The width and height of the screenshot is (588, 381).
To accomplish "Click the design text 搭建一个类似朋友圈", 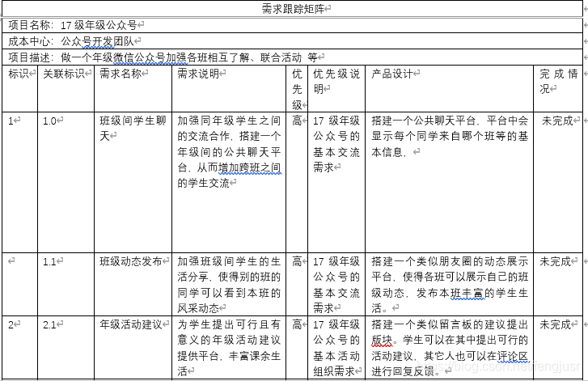I will (450, 285).
